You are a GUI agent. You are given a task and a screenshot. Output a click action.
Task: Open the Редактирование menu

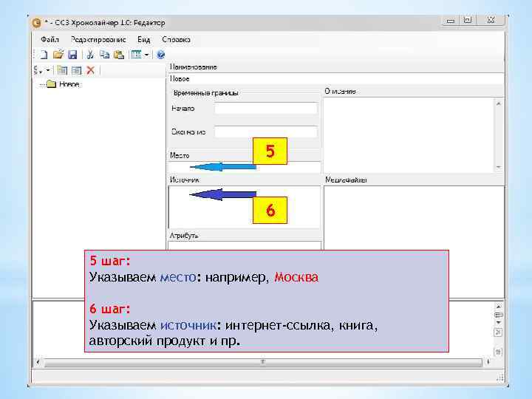[98, 40]
